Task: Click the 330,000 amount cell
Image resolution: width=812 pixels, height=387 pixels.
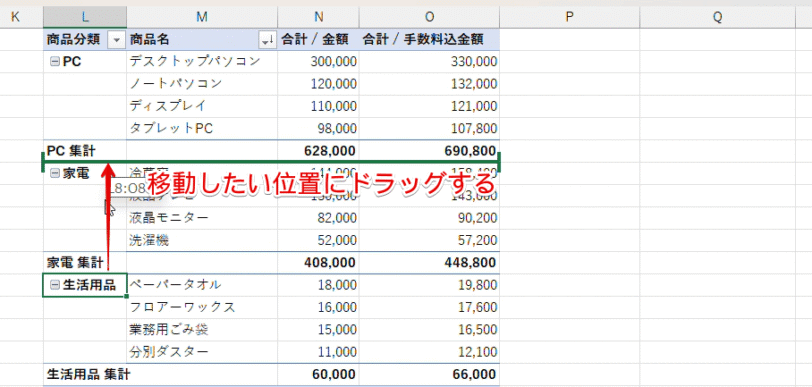Action: (x=429, y=62)
